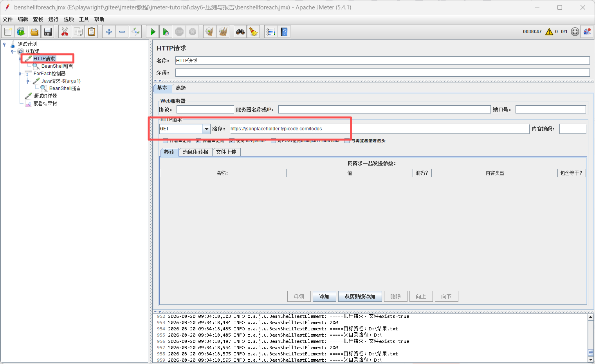Open the 帮助 menu
The image size is (595, 364).
99,19
